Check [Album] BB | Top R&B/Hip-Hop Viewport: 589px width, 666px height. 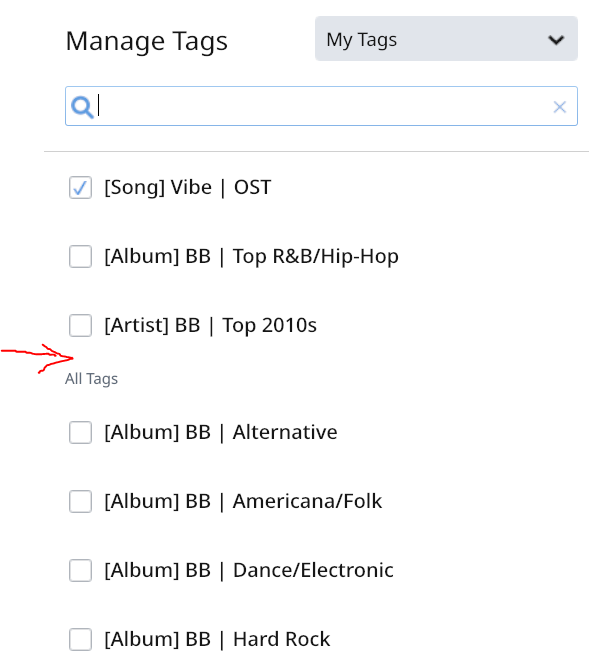(80, 257)
